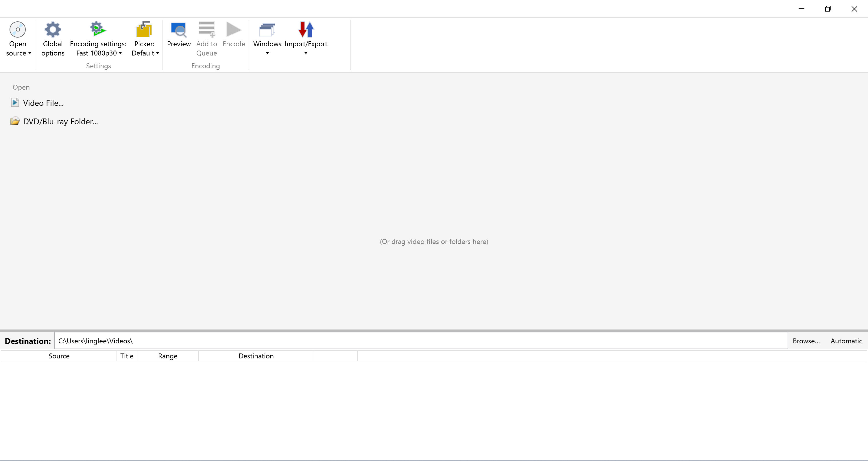Open the Import/Export dropdown arrow
This screenshot has height=461, width=868.
306,53
